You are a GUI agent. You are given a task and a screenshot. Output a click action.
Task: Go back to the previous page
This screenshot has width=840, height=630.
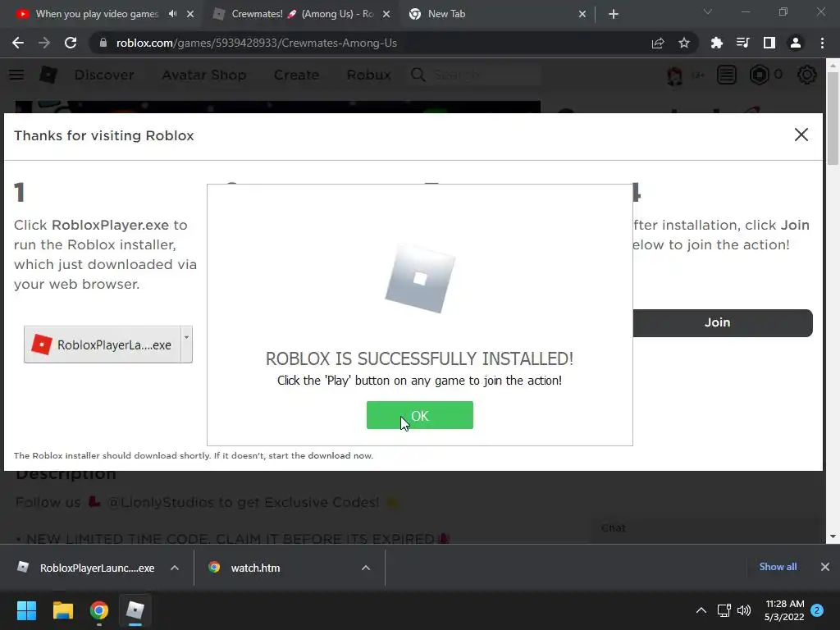tap(18, 43)
